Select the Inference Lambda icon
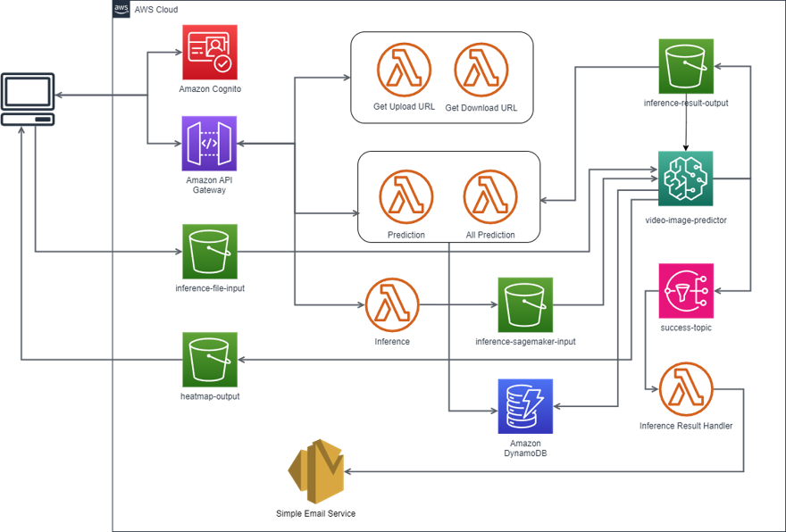Screen dimensions: 786x532 (x=392, y=305)
